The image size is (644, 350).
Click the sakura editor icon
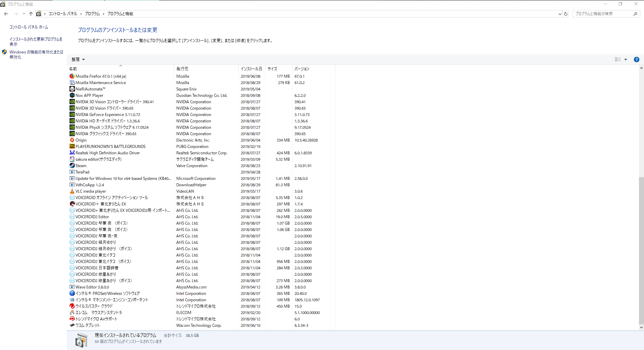(72, 159)
